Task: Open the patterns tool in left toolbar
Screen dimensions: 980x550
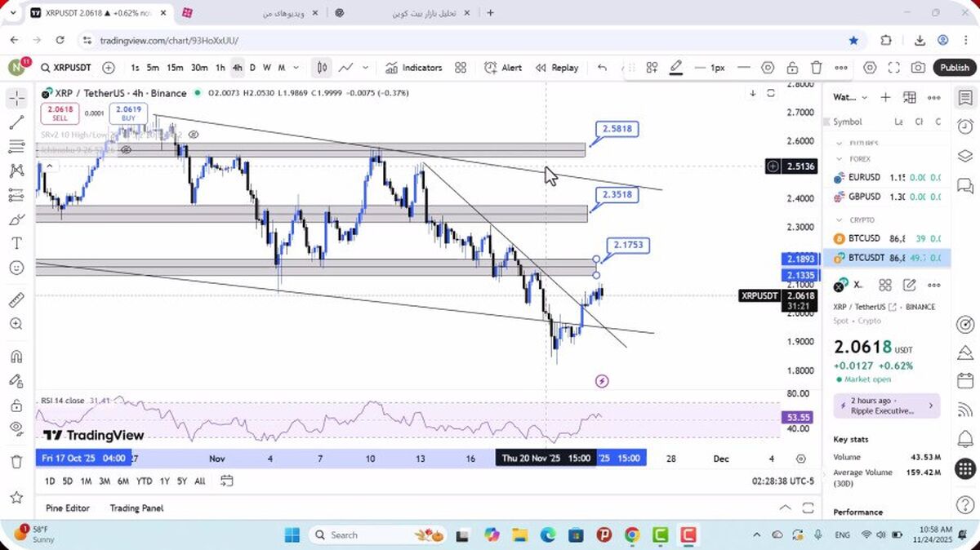Action: (x=16, y=171)
